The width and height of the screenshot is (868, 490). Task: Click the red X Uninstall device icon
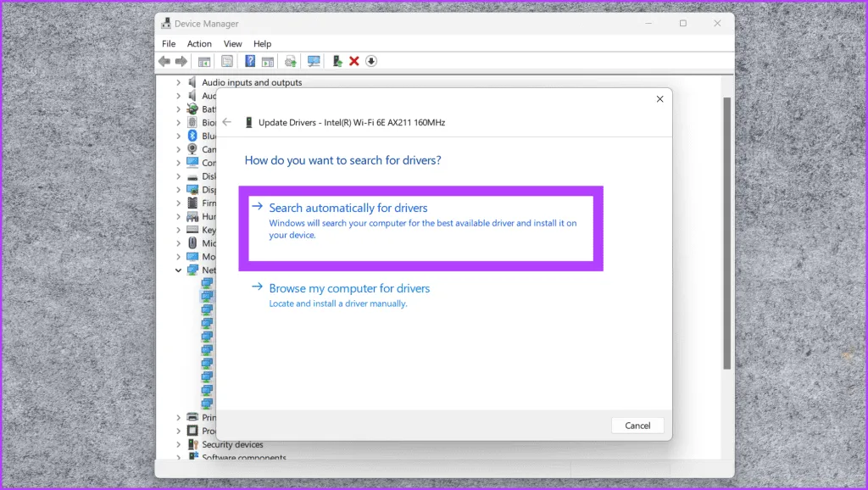354,61
